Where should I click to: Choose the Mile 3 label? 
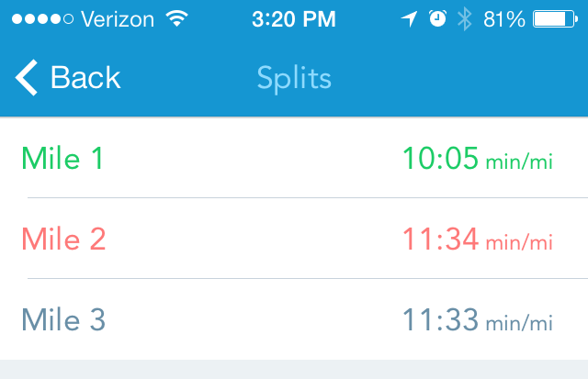pos(63,320)
